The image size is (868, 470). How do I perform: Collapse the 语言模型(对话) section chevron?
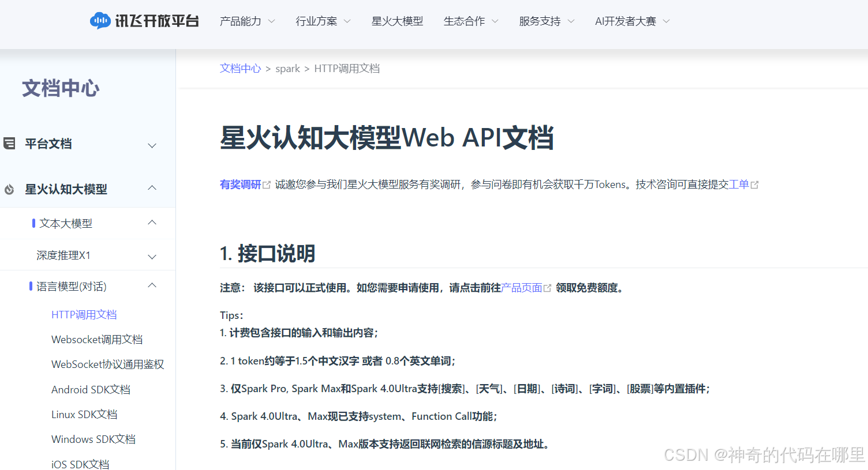(x=152, y=285)
